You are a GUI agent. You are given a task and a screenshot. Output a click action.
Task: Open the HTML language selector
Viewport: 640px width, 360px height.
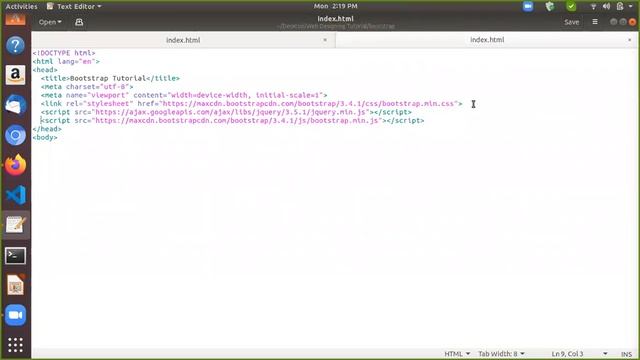[x=457, y=354]
